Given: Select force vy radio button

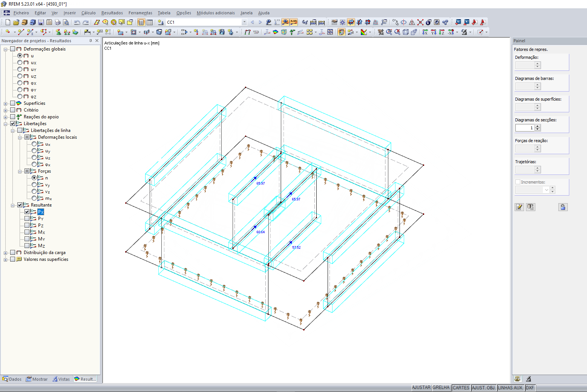Looking at the screenshot, I should (34, 185).
